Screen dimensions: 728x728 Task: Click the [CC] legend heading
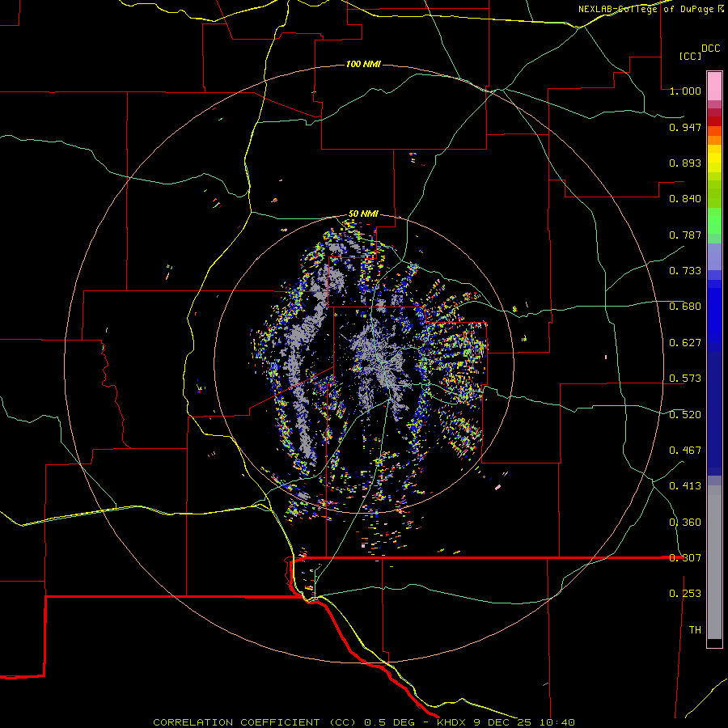coord(690,56)
